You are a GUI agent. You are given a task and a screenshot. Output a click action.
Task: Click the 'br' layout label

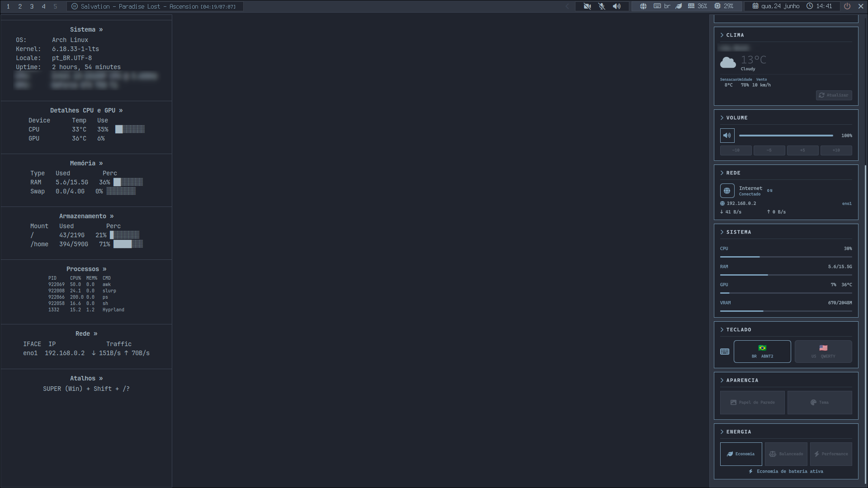coord(667,6)
